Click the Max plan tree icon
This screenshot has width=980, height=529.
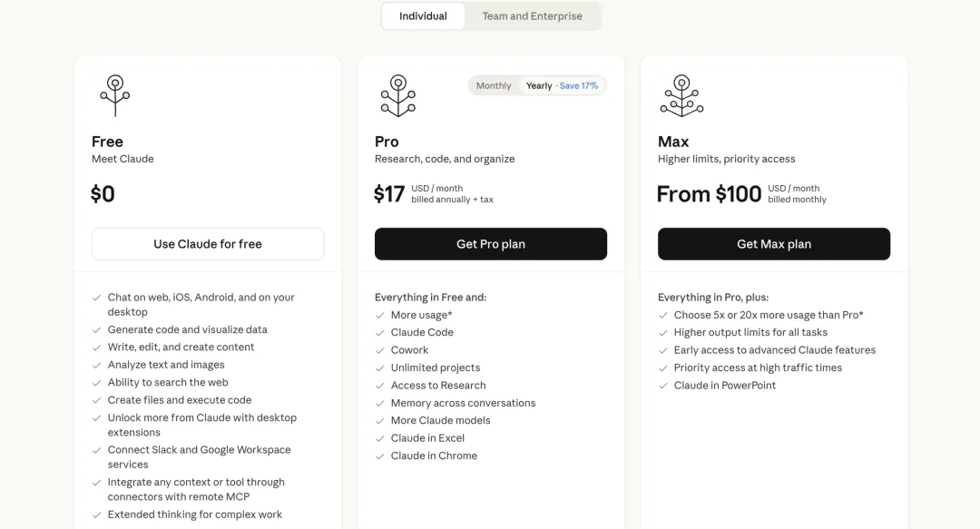pos(681,95)
